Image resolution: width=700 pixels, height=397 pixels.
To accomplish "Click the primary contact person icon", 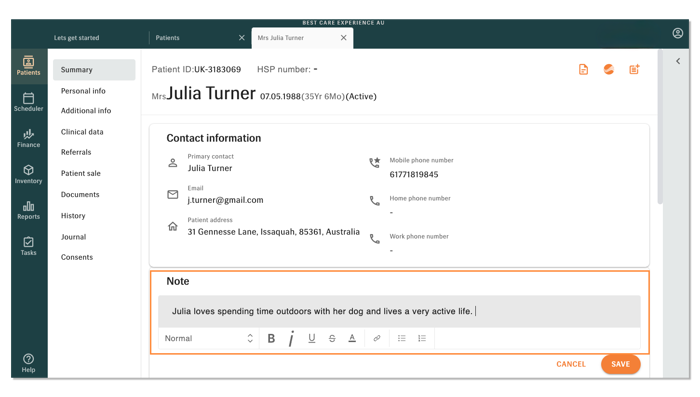I will click(173, 163).
